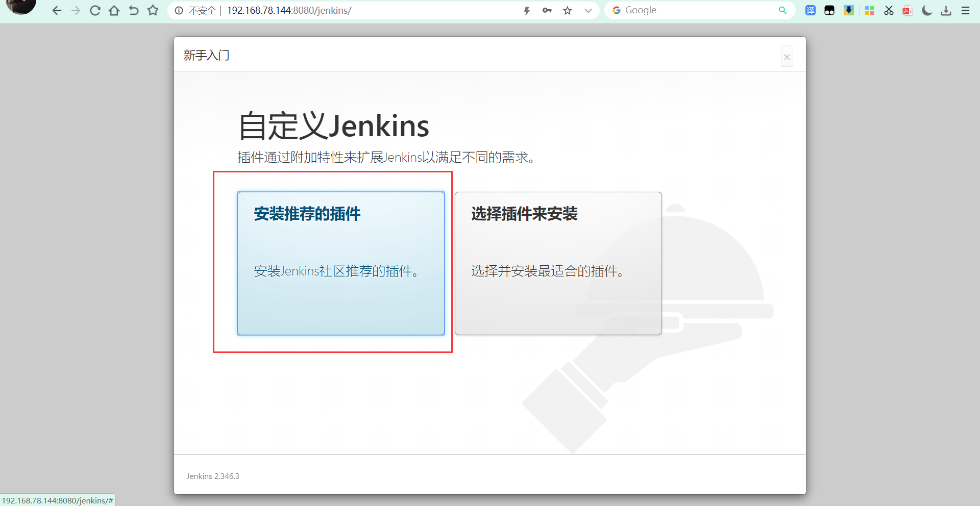Open the scissors screenshot tool
The height and width of the screenshot is (506, 980).
point(889,10)
